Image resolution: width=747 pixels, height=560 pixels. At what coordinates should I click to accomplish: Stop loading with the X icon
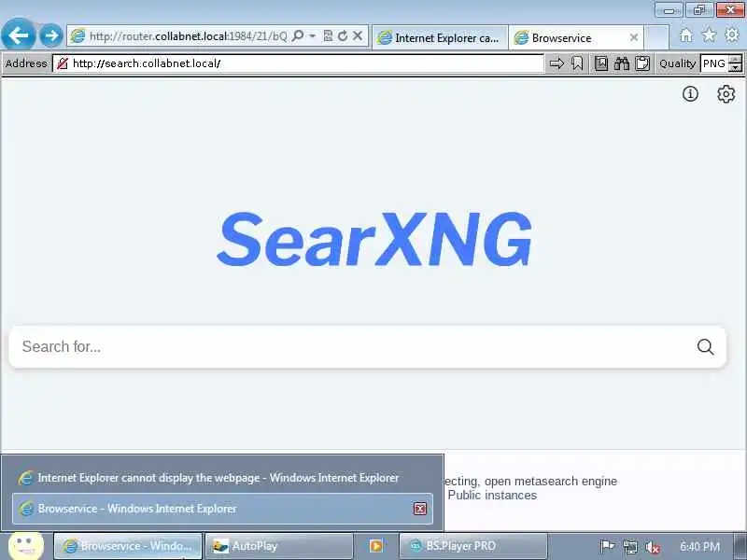point(358,35)
